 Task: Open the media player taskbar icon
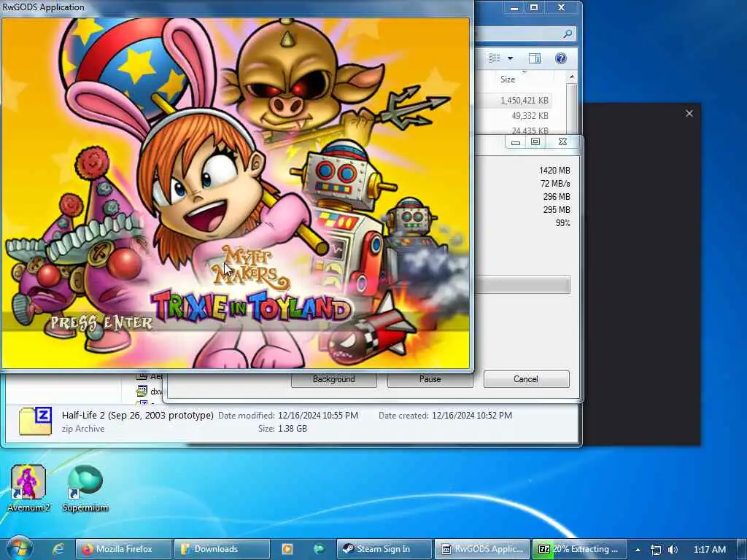287,549
